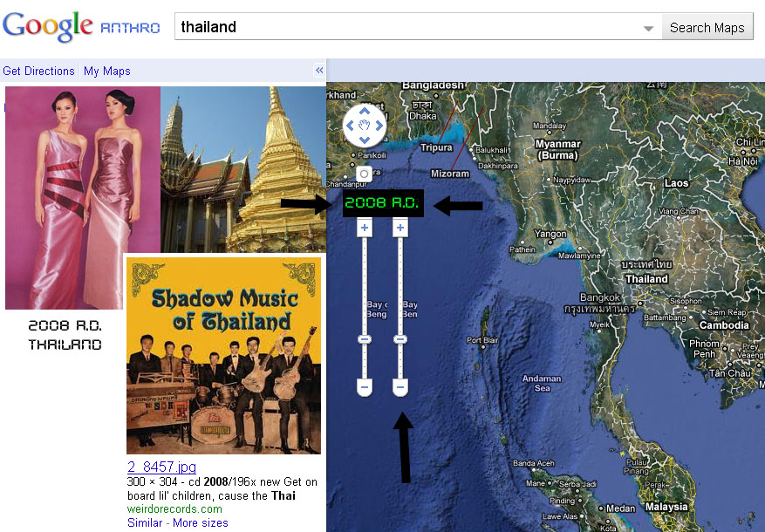Open the My Maps tab
765x532 pixels.
(107, 72)
